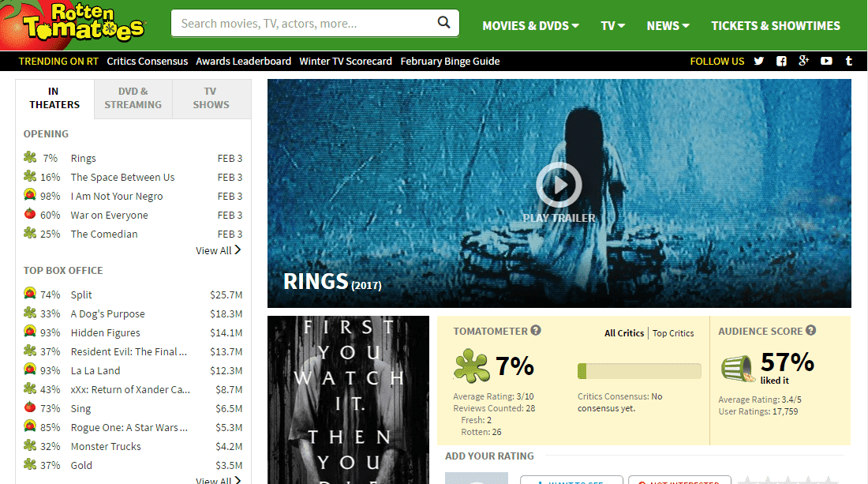868x484 pixels.
Task: Open The Space Between Us movie link
Action: click(x=122, y=177)
